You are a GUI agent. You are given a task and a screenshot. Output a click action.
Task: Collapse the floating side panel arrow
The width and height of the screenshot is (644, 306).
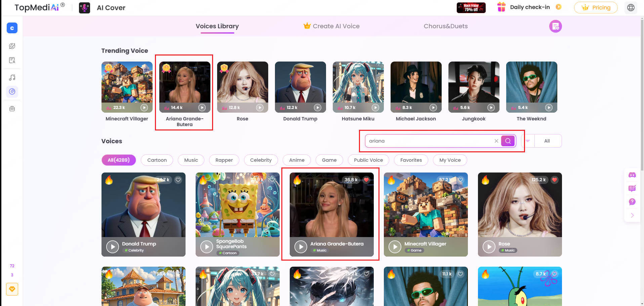coord(632,215)
